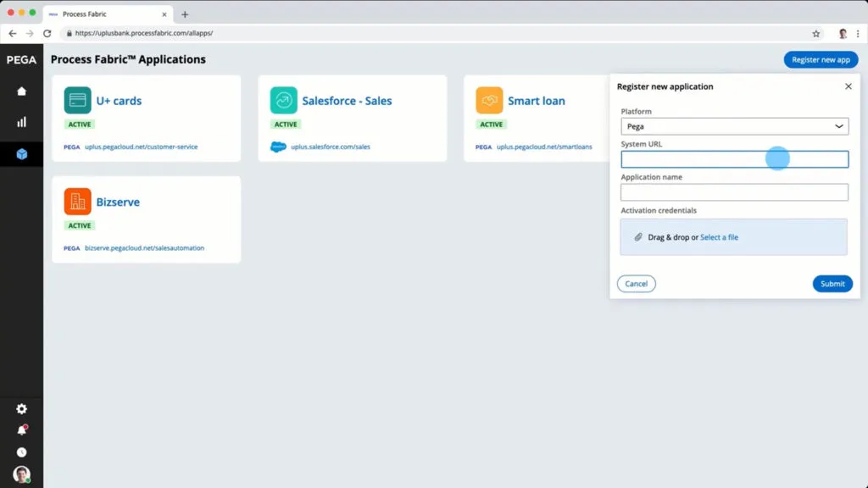Screen dimensions: 868x488
Task: Open the recent history clock icon
Action: tap(21, 452)
